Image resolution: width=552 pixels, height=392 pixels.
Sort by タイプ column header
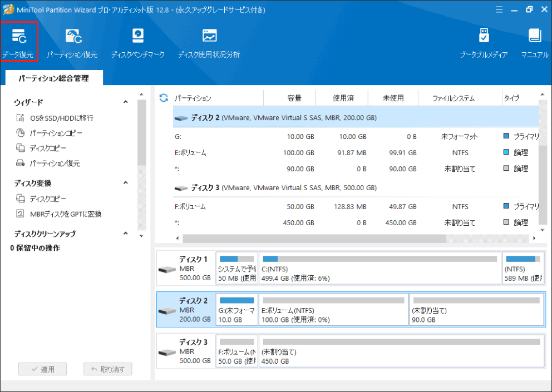[x=520, y=98]
